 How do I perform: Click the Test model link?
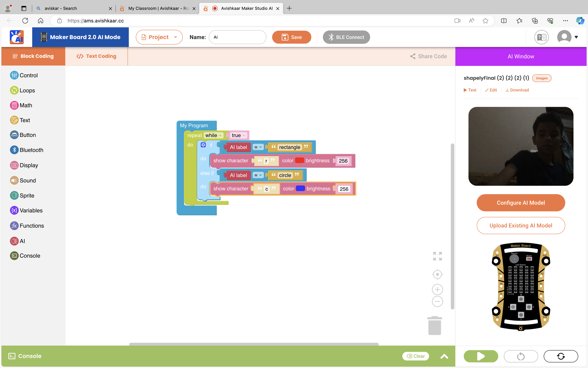click(470, 90)
